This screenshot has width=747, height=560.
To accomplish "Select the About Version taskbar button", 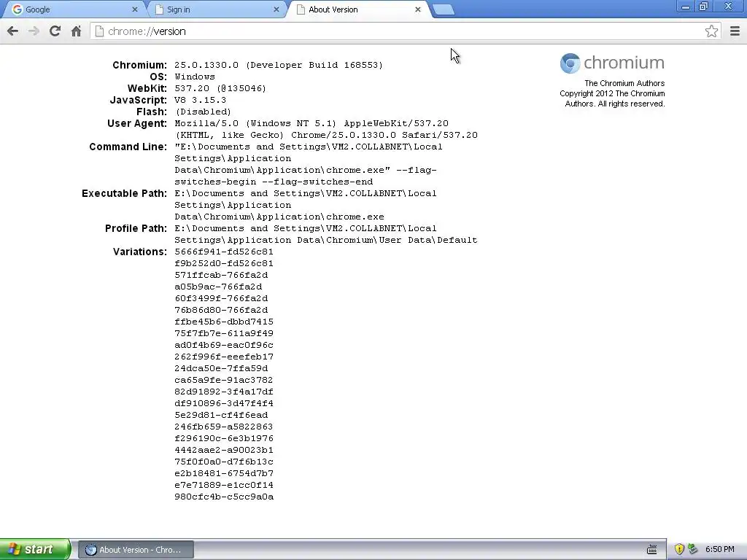I will tap(136, 550).
